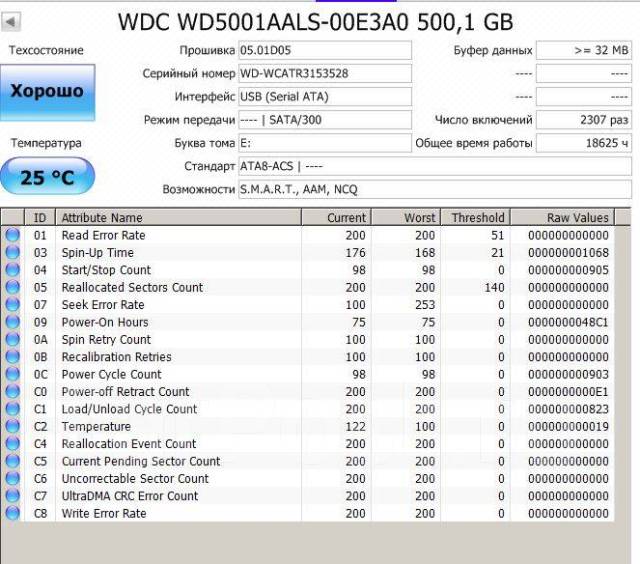Select status circle for Write Error Rate
Screen dimensions: 640x564
pos(13,513)
